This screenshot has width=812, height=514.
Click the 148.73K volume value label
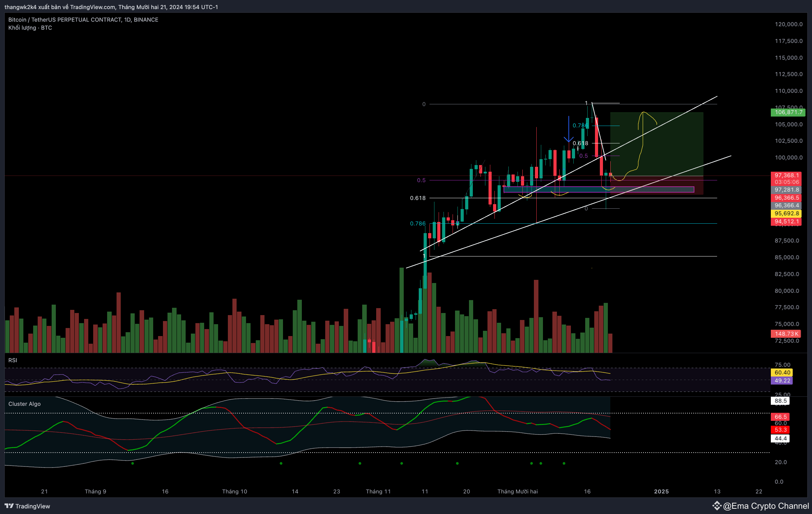click(x=786, y=334)
